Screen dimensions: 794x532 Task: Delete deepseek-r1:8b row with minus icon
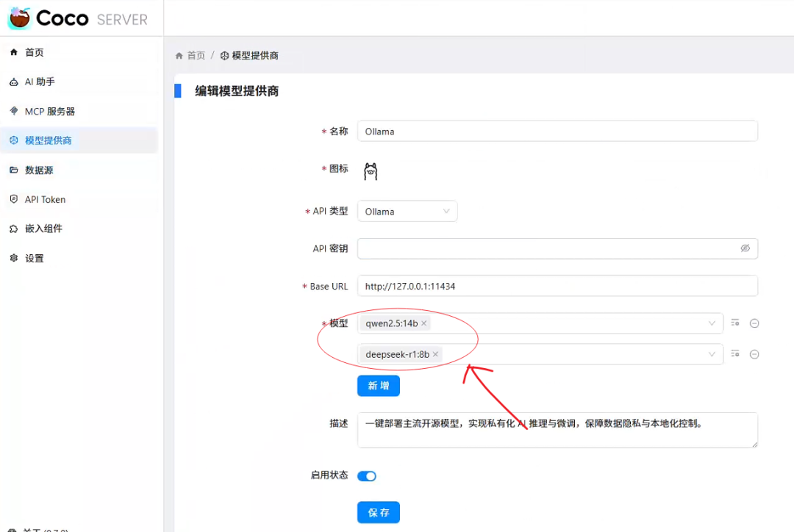click(754, 354)
